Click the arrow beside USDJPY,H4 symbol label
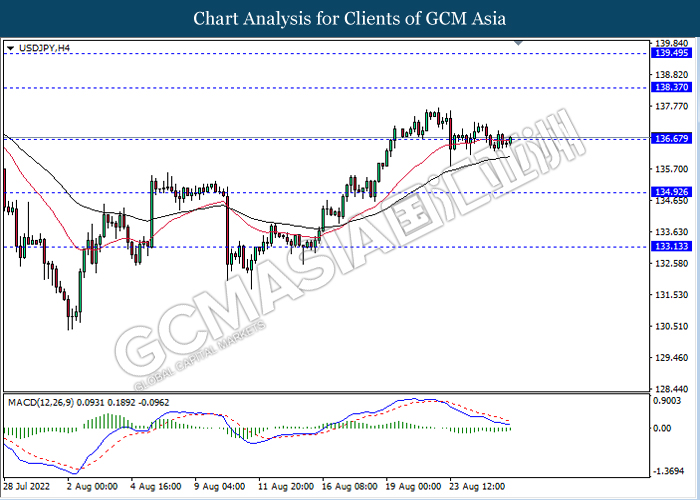The height and width of the screenshot is (500, 700). [11, 48]
